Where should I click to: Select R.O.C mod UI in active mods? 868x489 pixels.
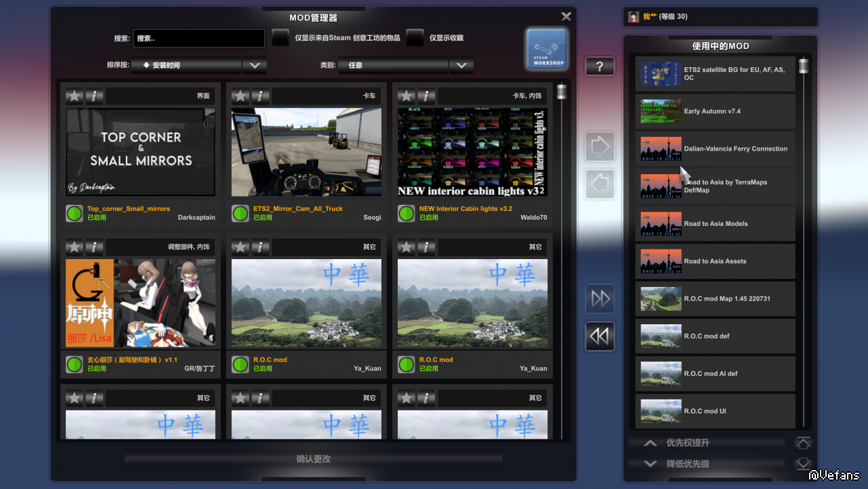[715, 411]
